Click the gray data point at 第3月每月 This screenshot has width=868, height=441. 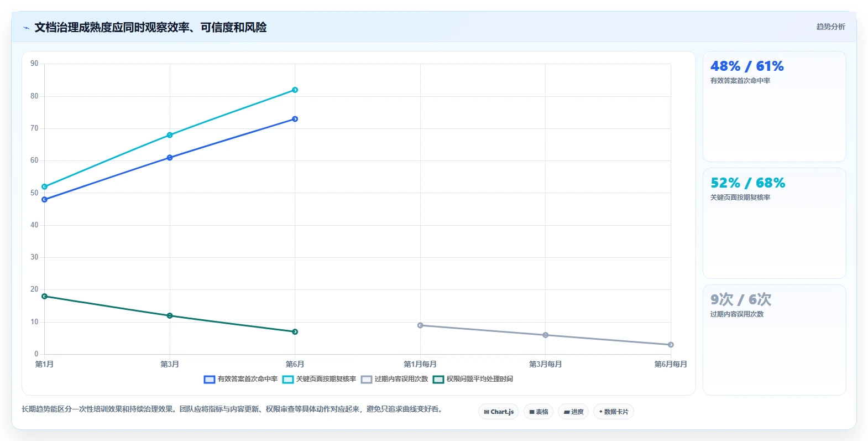pos(546,335)
